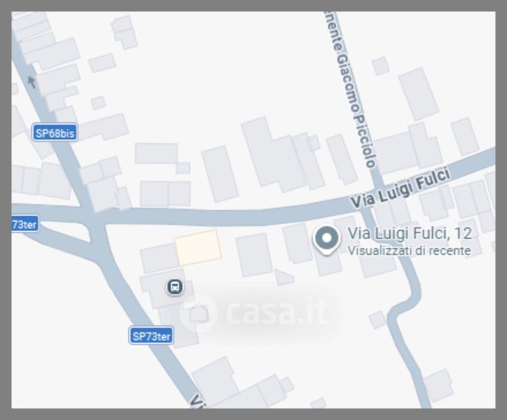This screenshot has width=507, height=420.
Task: Click the bus stop icon
Action: 175,287
